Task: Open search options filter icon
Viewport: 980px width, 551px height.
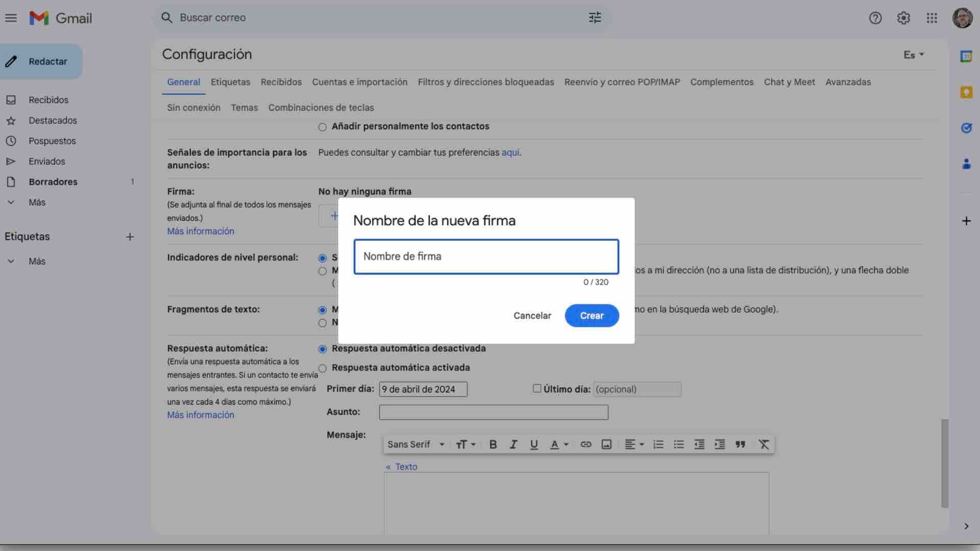Action: 595,18
